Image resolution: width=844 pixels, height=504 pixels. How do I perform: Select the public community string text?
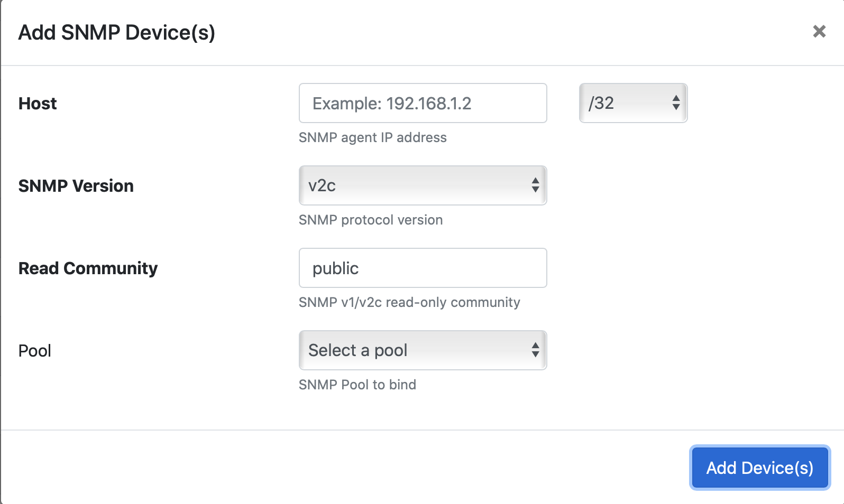(335, 268)
